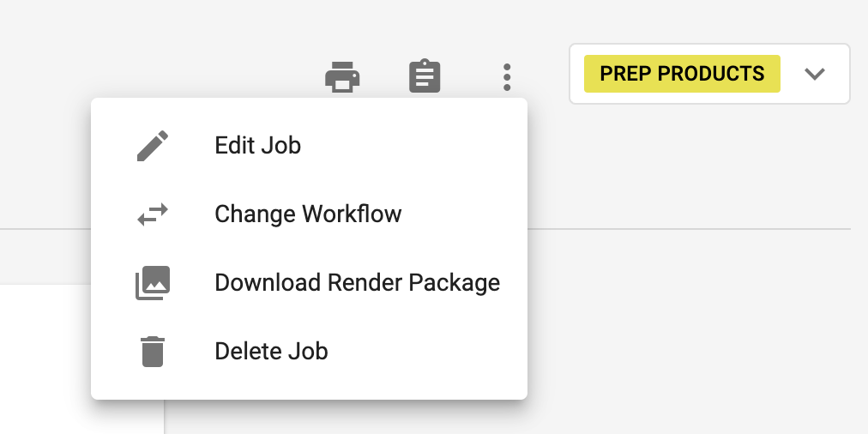Click the printer icon to print job
The image size is (868, 434).
(x=342, y=77)
